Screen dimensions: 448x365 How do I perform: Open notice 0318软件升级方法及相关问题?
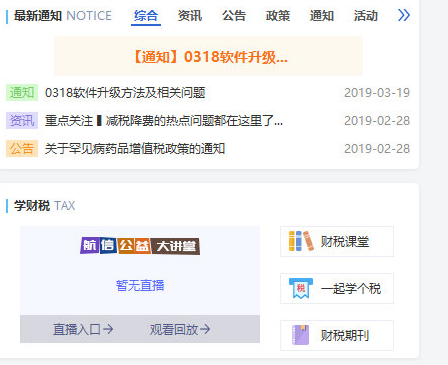pos(125,93)
